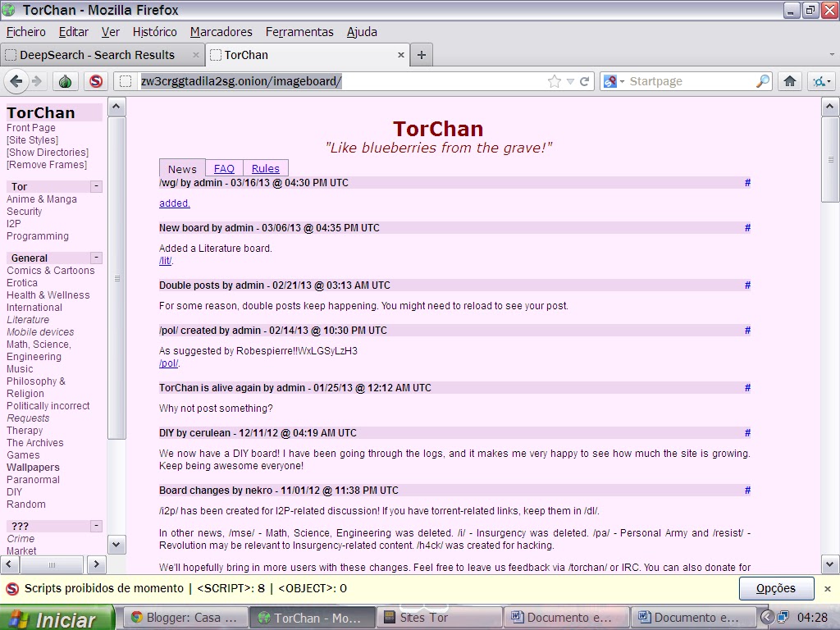Open the Ajuda menu
This screenshot has width=840, height=630.
pos(362,32)
